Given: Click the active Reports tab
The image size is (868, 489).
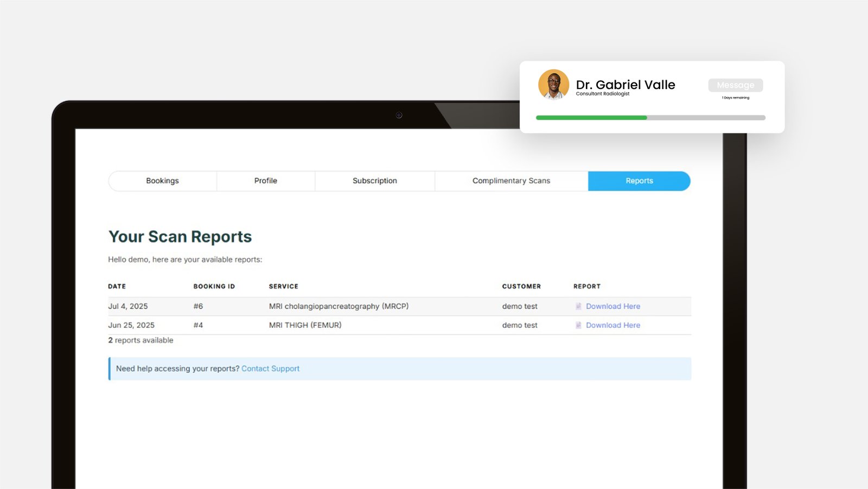Looking at the screenshot, I should point(639,181).
